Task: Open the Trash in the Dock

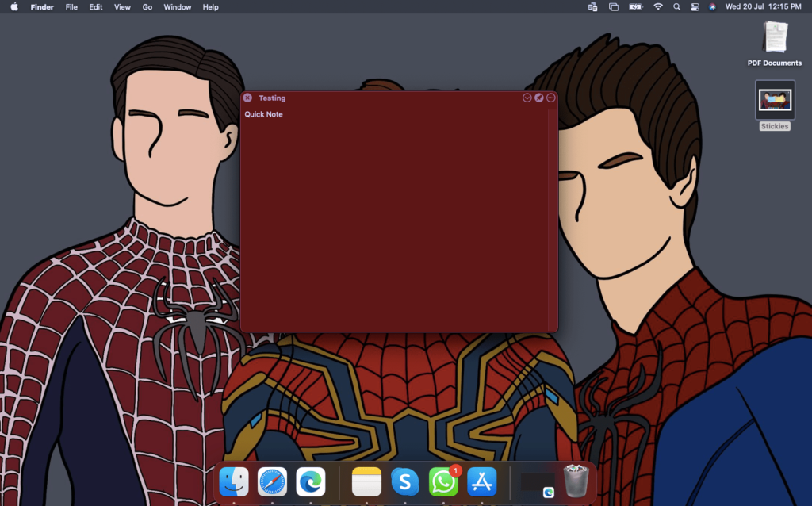Action: coord(576,481)
